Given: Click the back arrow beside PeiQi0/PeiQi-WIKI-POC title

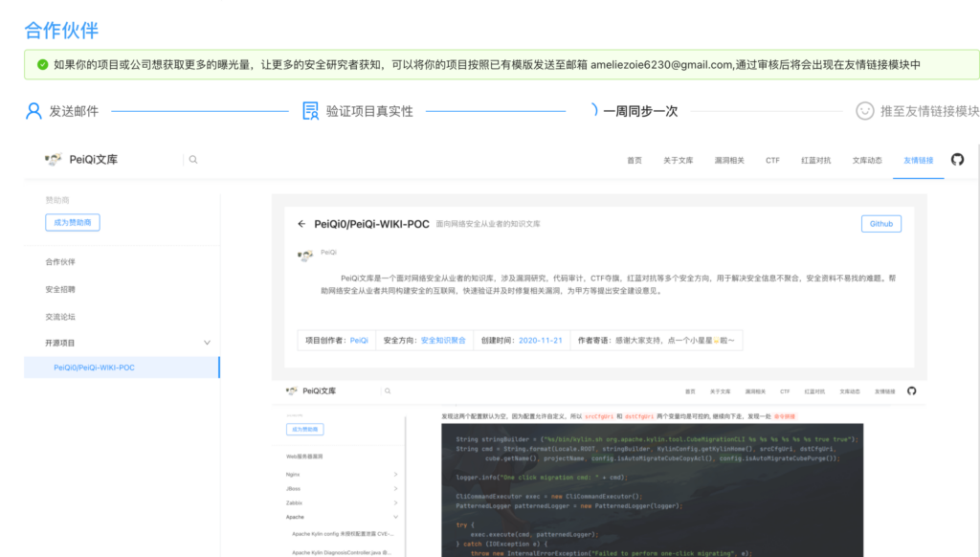Looking at the screenshot, I should click(302, 222).
